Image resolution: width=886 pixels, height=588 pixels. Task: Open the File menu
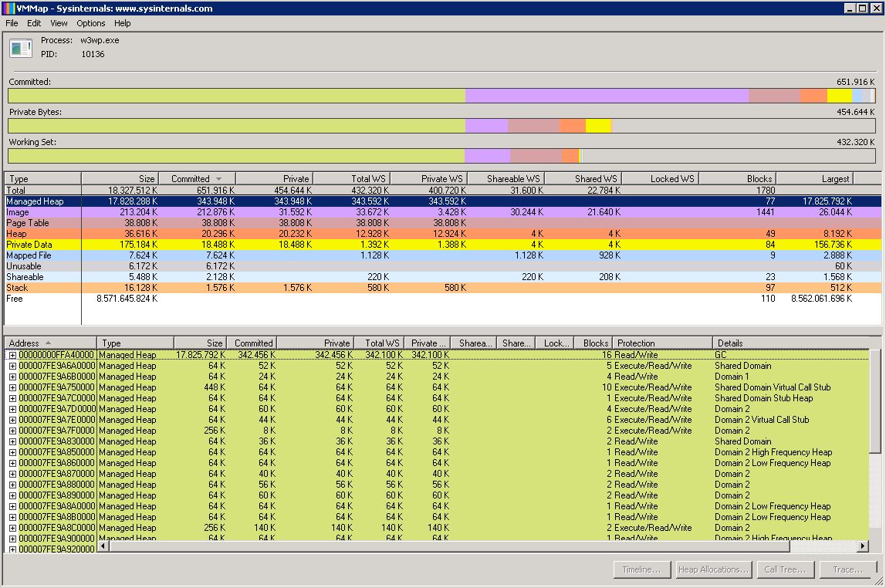point(12,23)
